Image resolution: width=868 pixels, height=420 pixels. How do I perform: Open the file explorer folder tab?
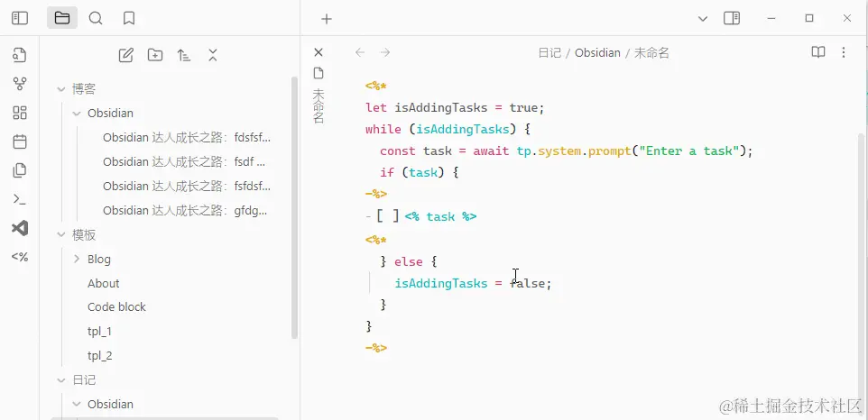tap(62, 18)
